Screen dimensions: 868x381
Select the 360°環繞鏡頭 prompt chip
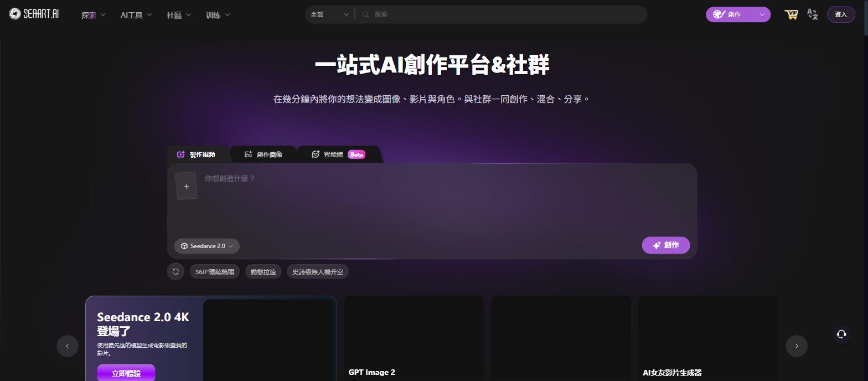click(x=215, y=271)
